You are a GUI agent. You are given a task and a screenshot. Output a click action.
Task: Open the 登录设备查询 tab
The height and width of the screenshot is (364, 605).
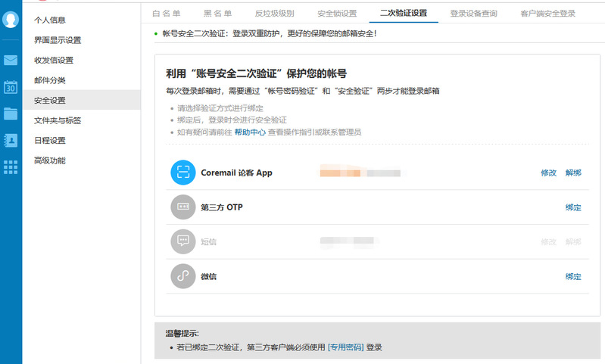click(474, 14)
